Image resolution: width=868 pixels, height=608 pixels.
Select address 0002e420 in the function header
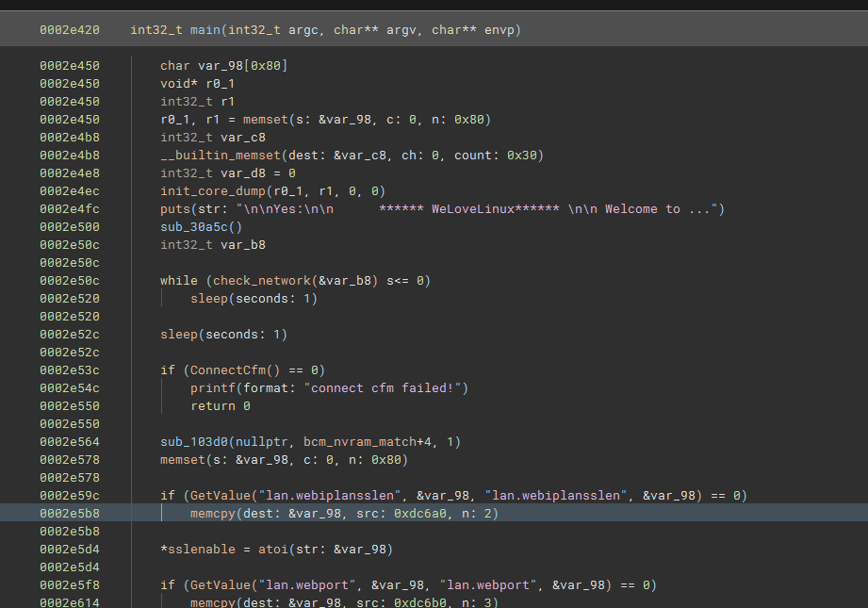pyautogui.click(x=70, y=30)
